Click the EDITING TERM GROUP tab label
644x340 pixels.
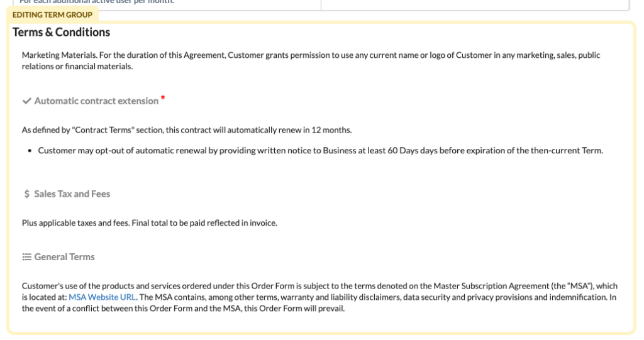pos(52,15)
